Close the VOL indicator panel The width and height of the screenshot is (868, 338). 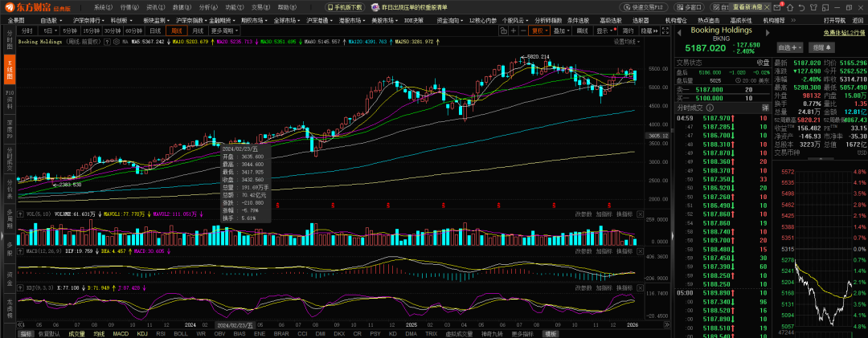(x=640, y=214)
